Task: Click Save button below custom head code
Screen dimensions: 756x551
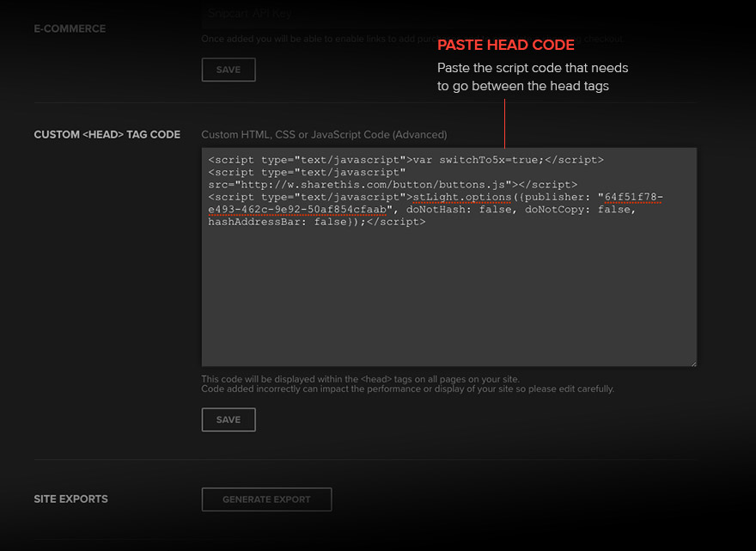Action: pyautogui.click(x=229, y=419)
